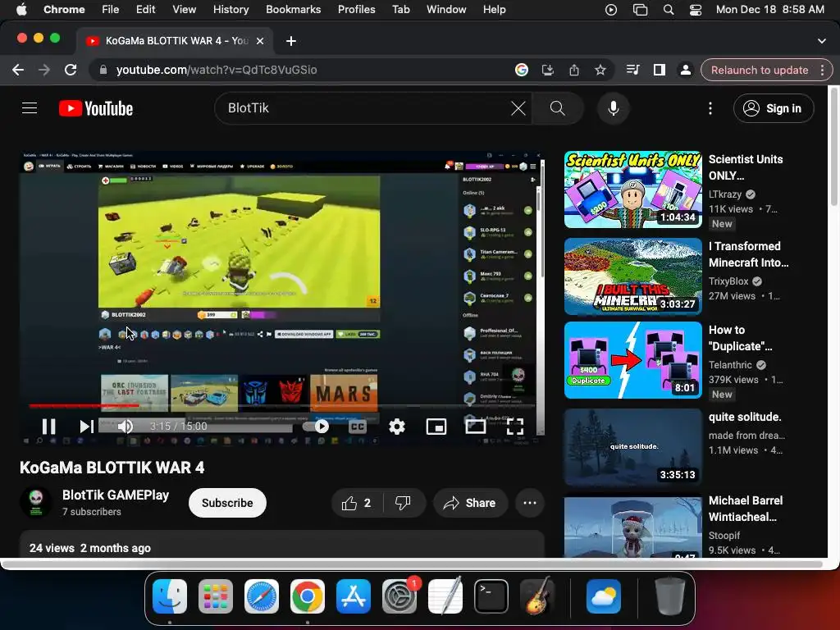Switch to theater mode

475,427
